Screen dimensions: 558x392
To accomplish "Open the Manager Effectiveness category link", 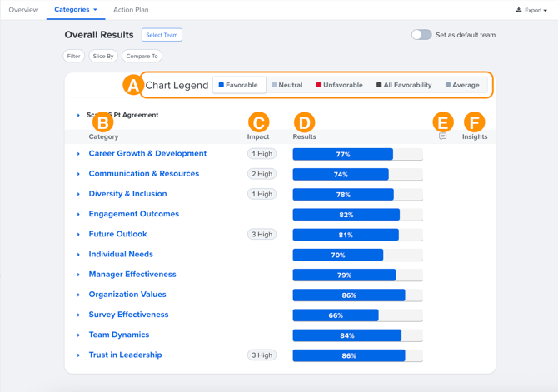I will click(132, 275).
